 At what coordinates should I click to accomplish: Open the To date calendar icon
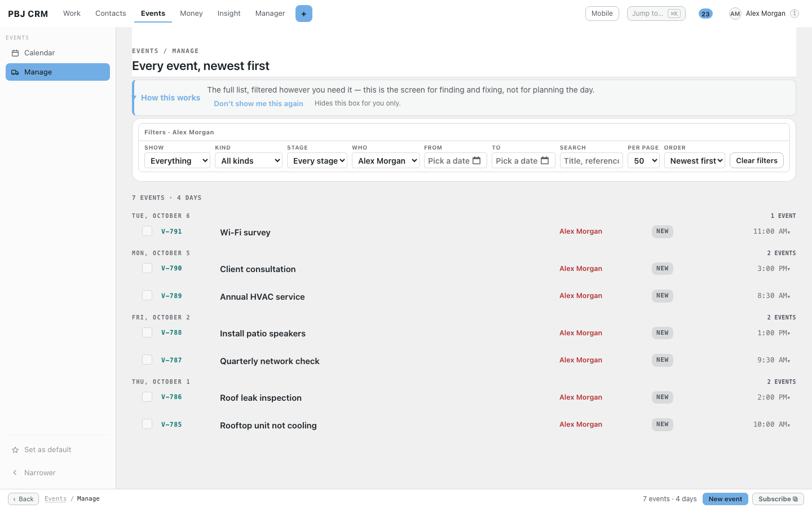point(545,161)
